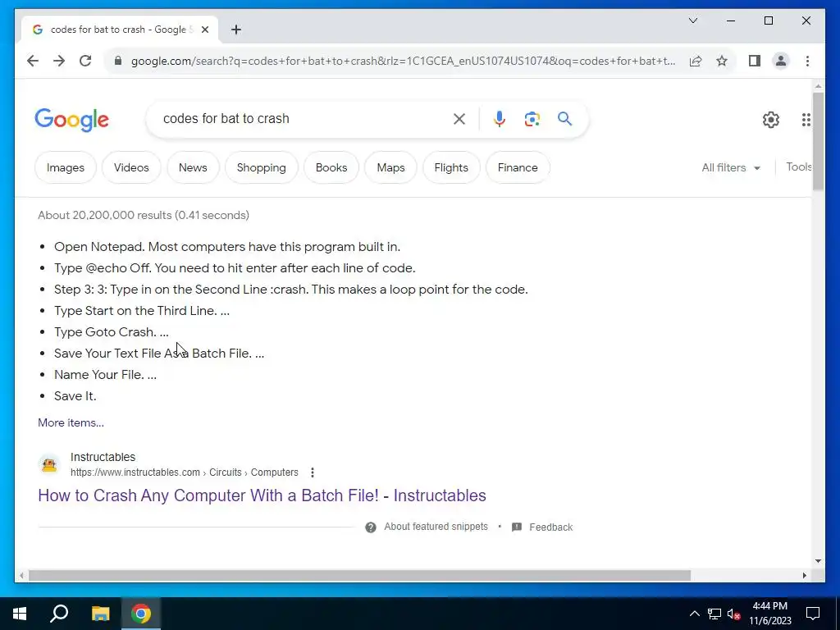Screen dimensions: 840x630
Task: Open the Tools option
Action: coord(799,167)
